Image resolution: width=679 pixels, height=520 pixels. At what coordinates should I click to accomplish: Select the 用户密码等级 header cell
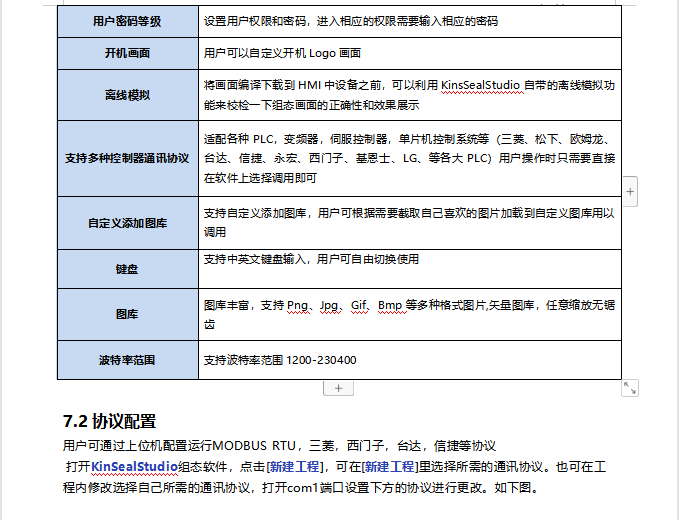pos(128,21)
